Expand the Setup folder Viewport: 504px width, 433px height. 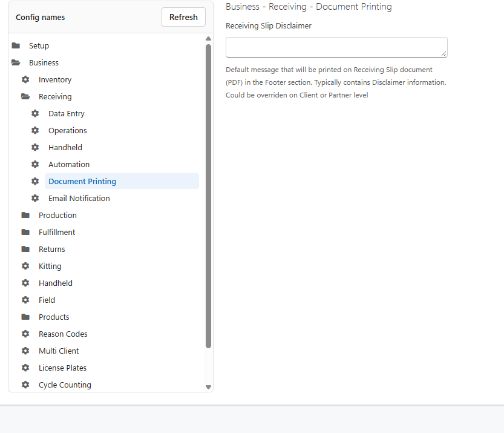point(16,45)
